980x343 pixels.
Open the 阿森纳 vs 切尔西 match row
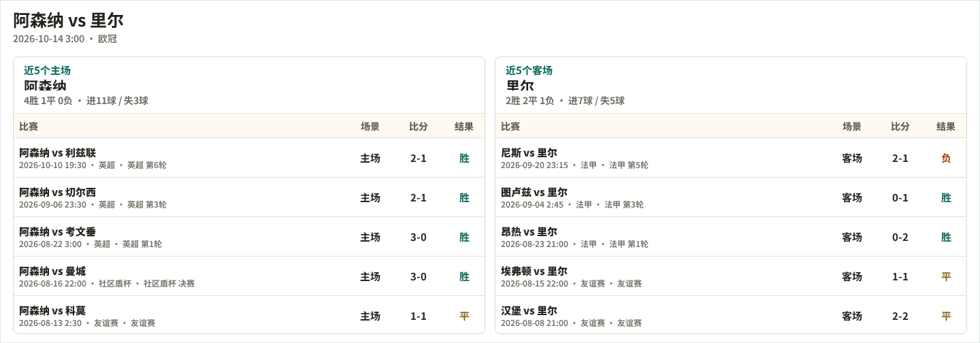coord(249,197)
